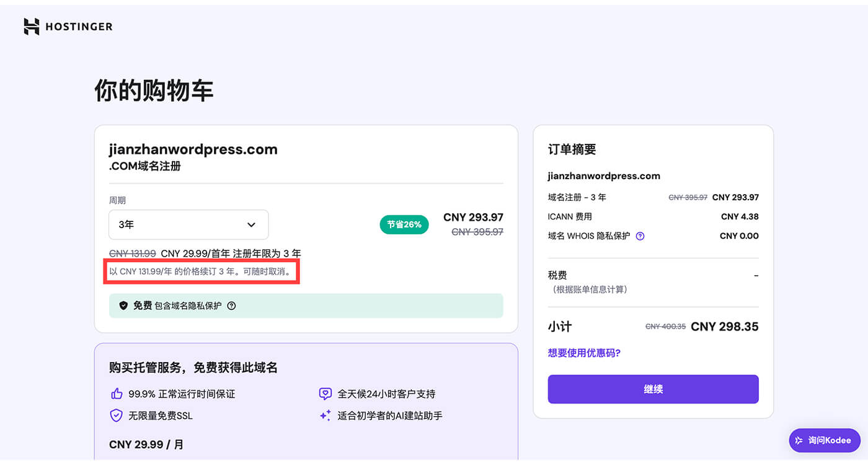
Task: Click the CNY 4.38 ICANN fee value
Action: (x=740, y=216)
